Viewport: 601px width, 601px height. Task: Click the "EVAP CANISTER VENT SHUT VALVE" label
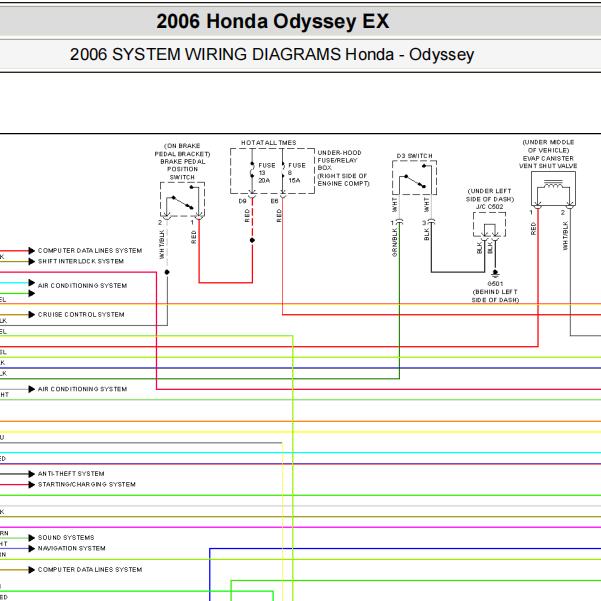(x=548, y=162)
